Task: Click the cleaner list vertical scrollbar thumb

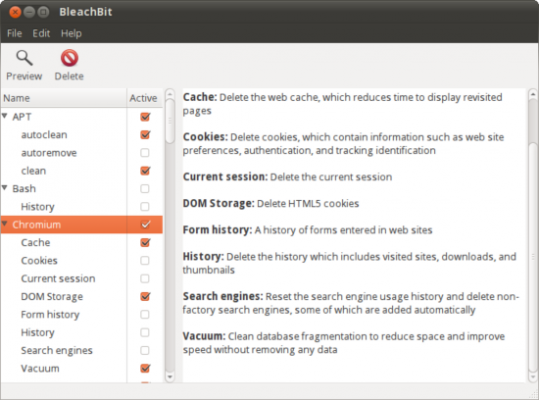Action: coord(170,121)
